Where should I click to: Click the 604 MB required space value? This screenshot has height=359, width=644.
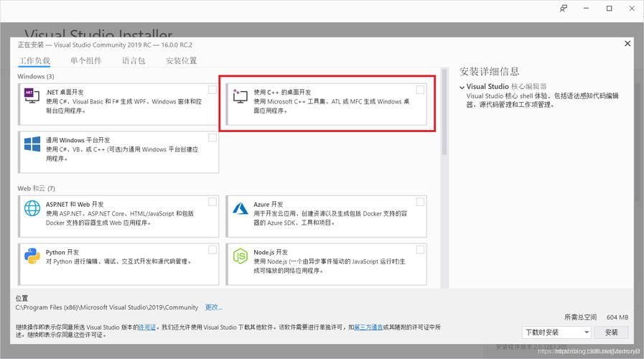pyautogui.click(x=617, y=317)
